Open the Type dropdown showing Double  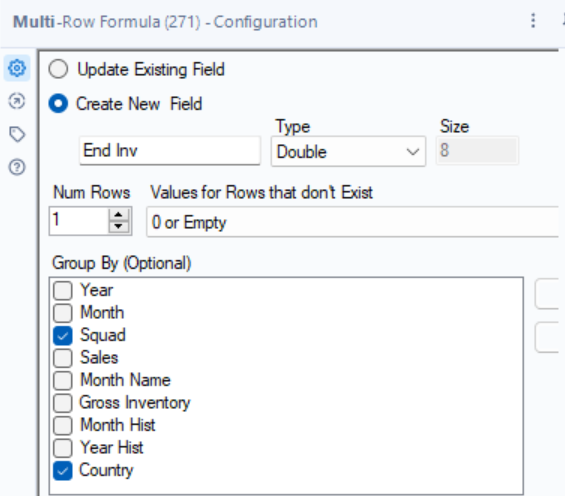point(348,152)
